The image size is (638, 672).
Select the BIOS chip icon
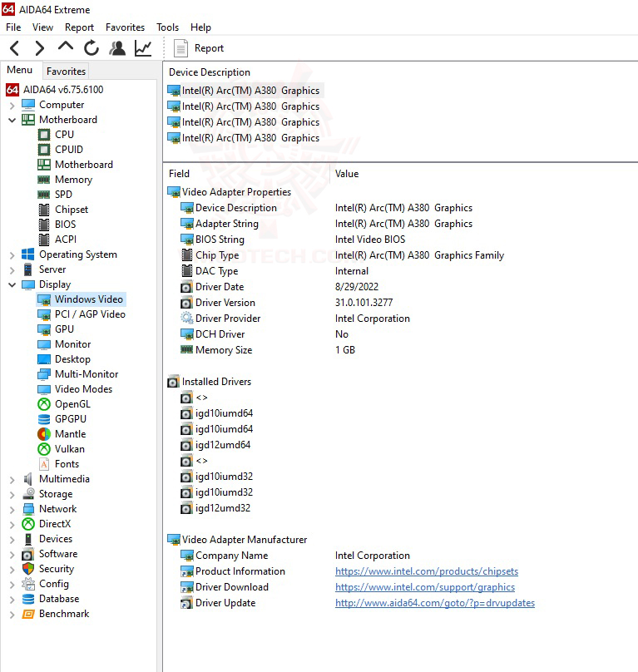click(x=44, y=225)
